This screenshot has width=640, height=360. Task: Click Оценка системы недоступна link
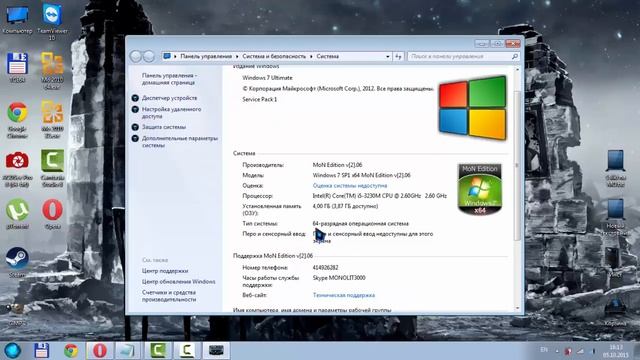point(350,185)
